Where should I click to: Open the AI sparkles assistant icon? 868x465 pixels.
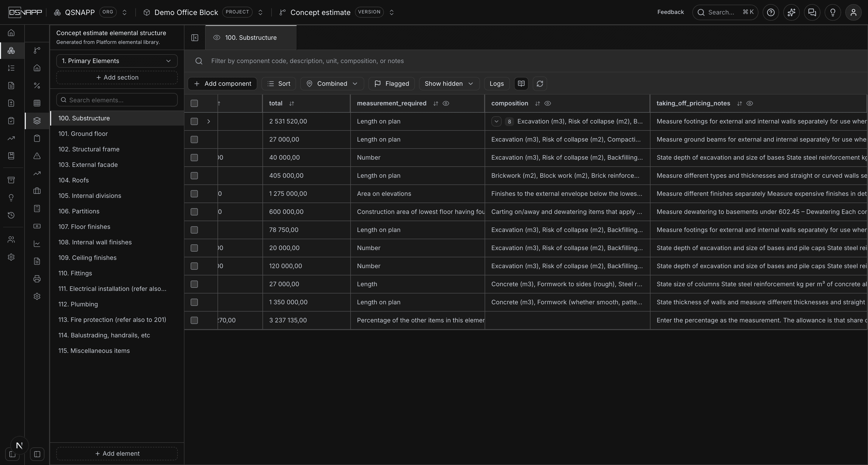click(791, 12)
